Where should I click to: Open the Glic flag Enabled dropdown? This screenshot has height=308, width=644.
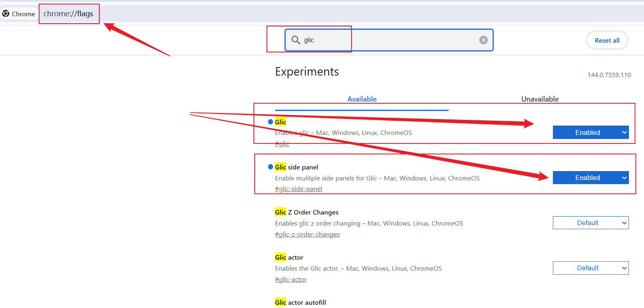[x=590, y=132]
